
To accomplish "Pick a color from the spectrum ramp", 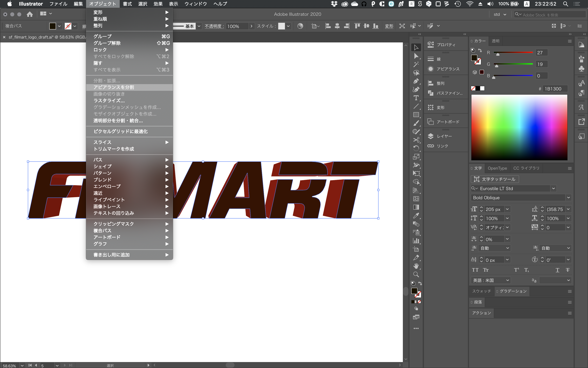I will [x=519, y=127].
